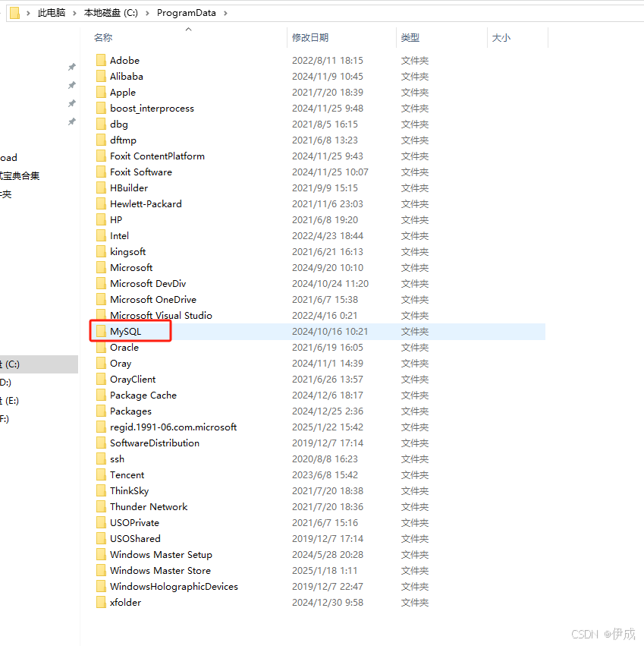Screen dimensions: 644x646
Task: Select the Thunder Network folder name
Action: 149,507
